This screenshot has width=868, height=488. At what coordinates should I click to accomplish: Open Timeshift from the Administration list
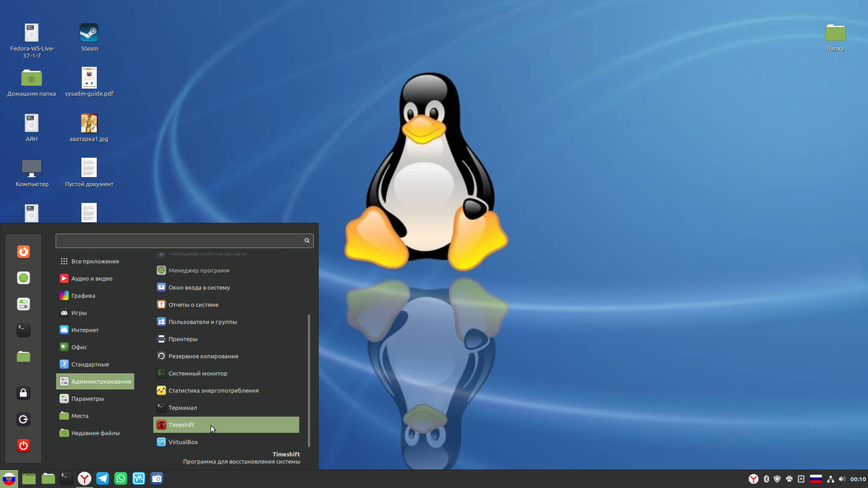tap(226, 425)
